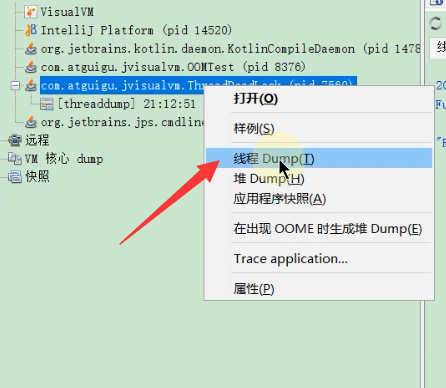Select the 远程 tree node

pyautogui.click(x=37, y=140)
